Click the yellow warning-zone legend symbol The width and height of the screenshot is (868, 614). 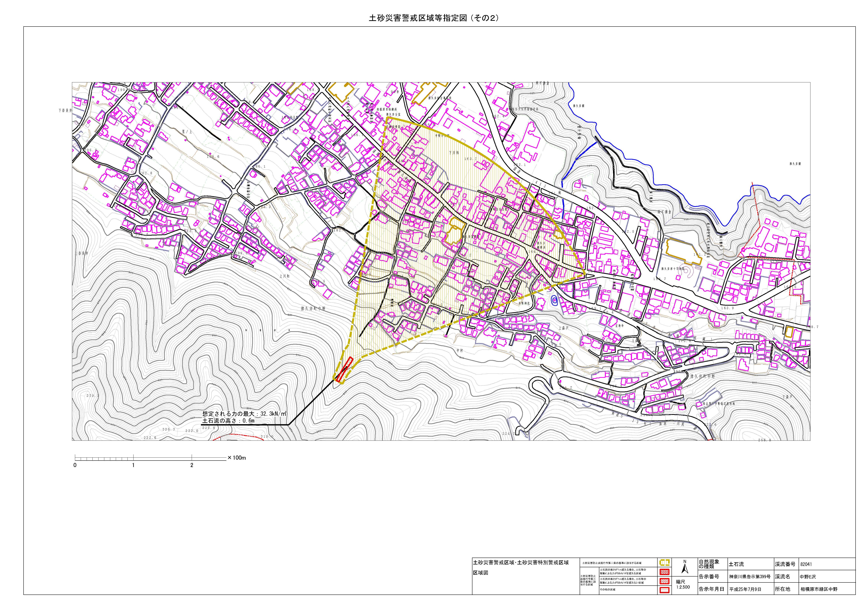coord(665,563)
